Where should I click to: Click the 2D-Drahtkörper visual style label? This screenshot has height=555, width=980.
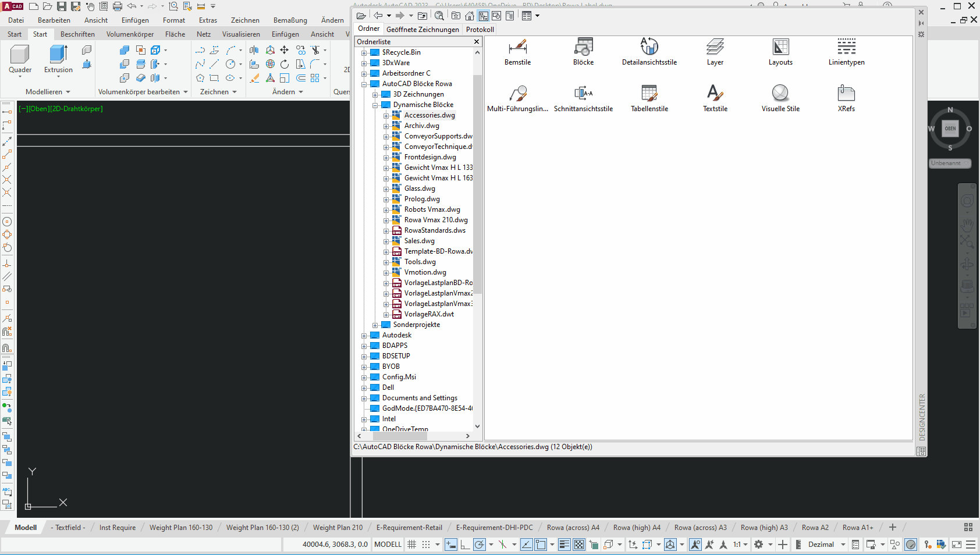(x=76, y=109)
